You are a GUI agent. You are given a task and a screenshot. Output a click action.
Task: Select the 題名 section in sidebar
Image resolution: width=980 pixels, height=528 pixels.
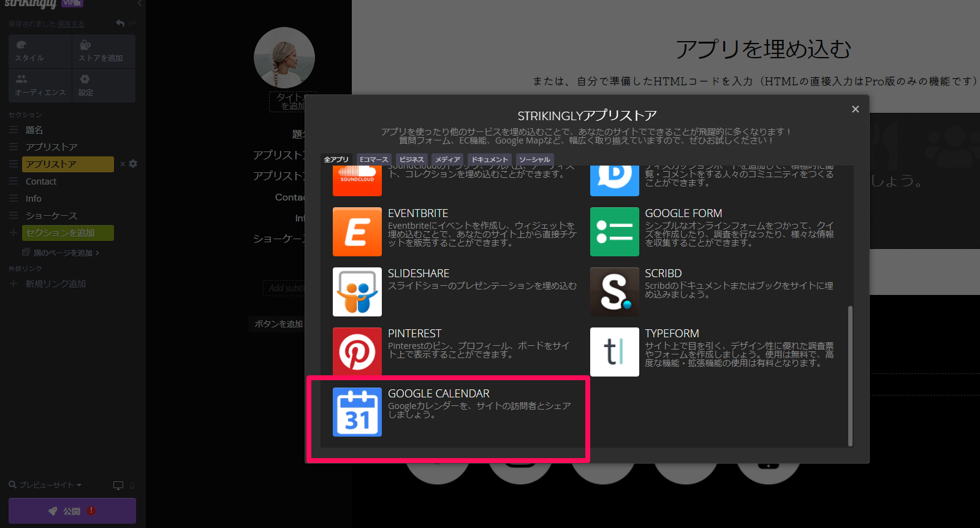(x=34, y=130)
